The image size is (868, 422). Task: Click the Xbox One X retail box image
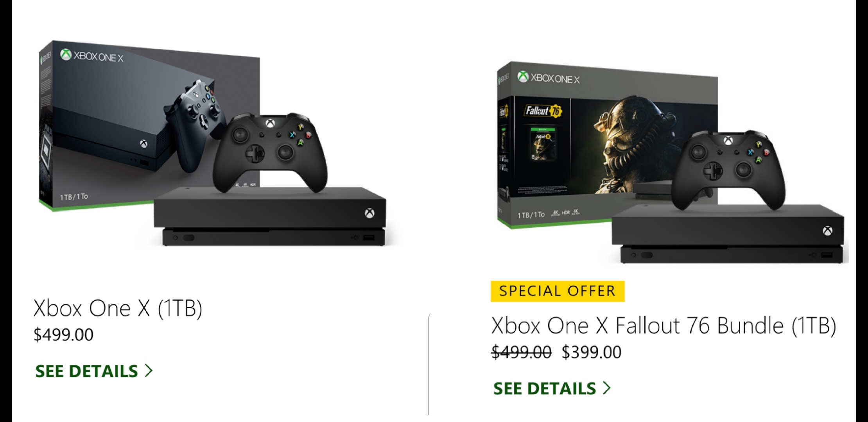click(149, 125)
